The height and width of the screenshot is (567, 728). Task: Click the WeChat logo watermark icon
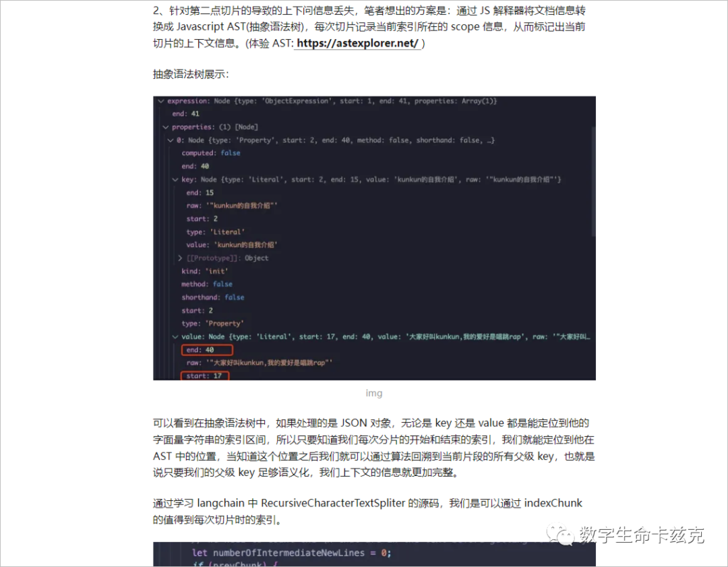pos(560,535)
